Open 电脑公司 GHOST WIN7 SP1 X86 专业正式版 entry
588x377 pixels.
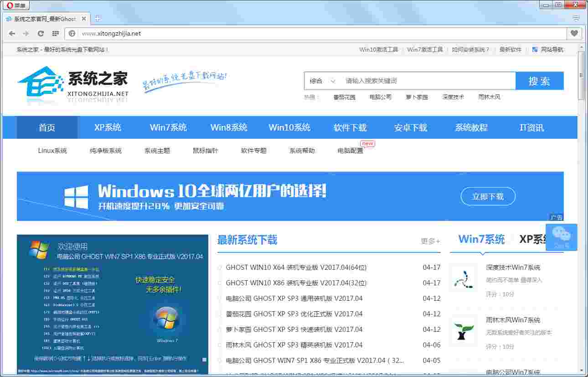click(315, 361)
